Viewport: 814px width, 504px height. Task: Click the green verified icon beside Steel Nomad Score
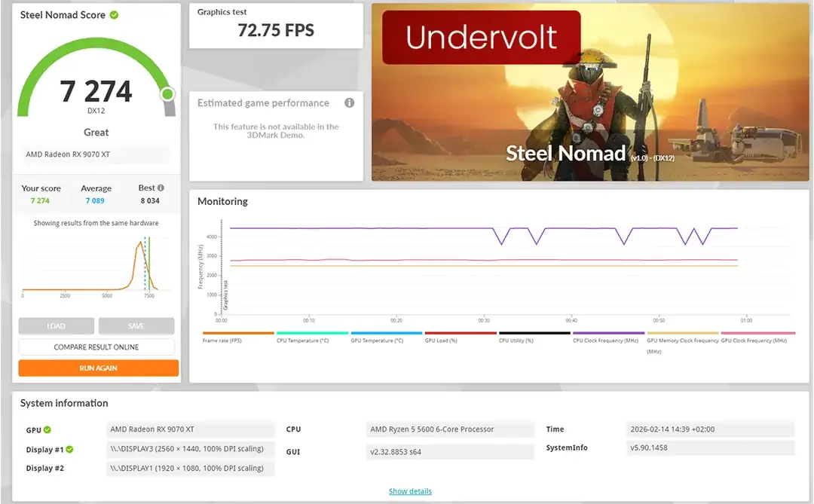pos(115,15)
